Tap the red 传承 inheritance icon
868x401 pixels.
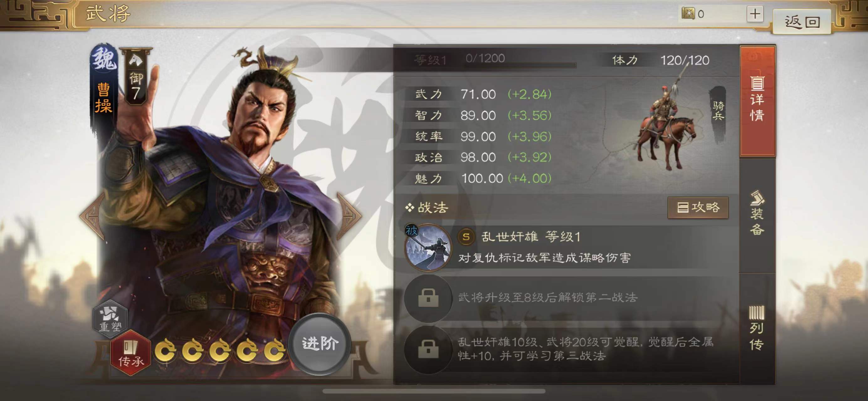[131, 353]
